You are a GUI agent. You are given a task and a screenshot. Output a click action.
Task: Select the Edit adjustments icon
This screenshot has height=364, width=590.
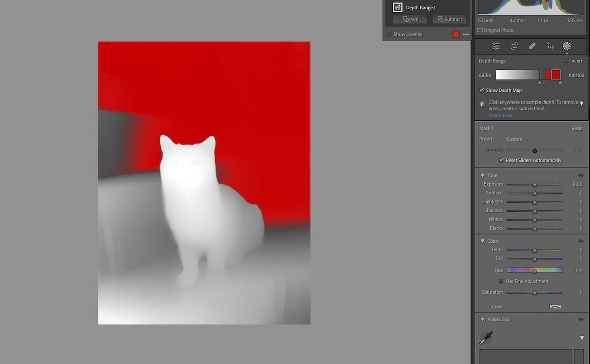496,46
